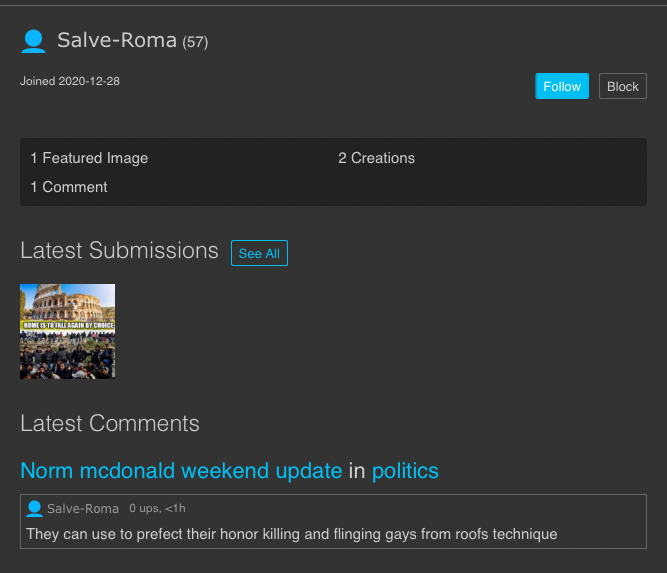Click the (57) points count
The width and height of the screenshot is (667, 573).
coord(195,42)
